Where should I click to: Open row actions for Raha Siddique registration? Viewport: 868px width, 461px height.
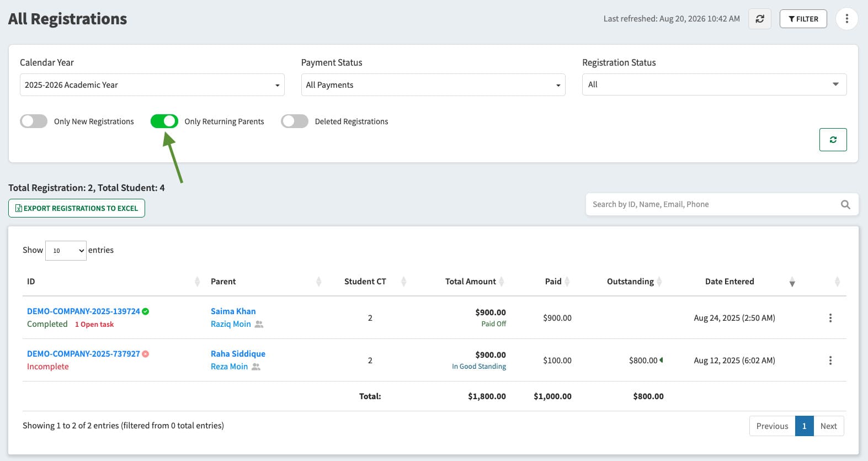(830, 361)
